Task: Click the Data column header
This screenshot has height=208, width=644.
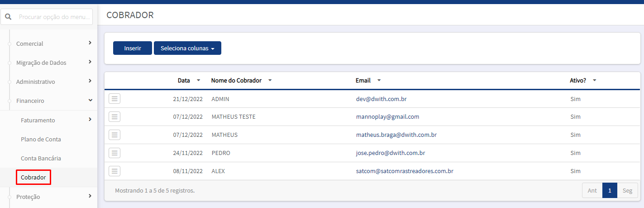Action: click(x=184, y=80)
